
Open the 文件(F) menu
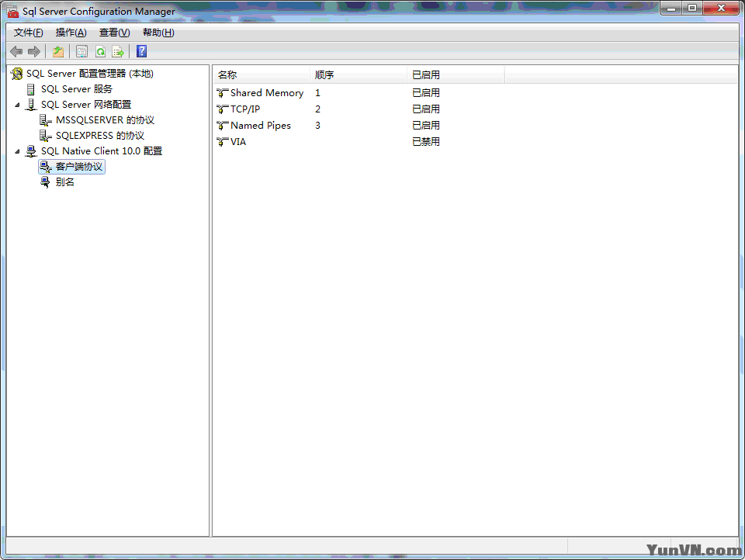[29, 33]
